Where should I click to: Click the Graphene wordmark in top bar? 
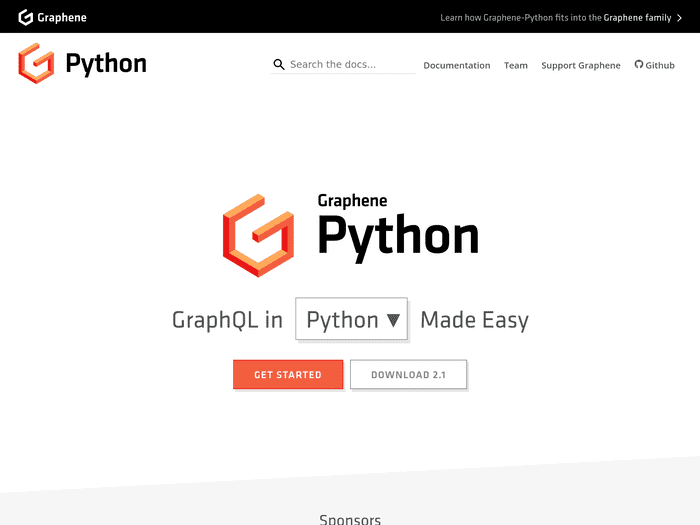[x=62, y=18]
